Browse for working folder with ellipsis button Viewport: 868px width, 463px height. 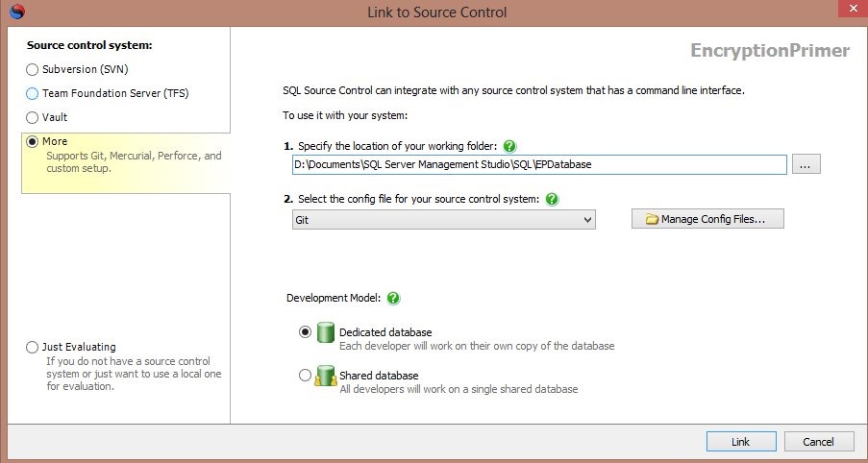[806, 165]
